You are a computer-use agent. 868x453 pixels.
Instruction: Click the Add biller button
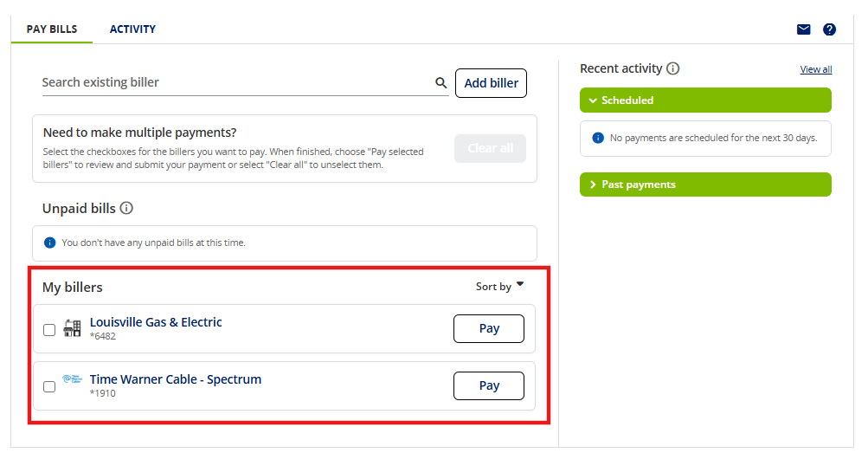[x=491, y=83]
